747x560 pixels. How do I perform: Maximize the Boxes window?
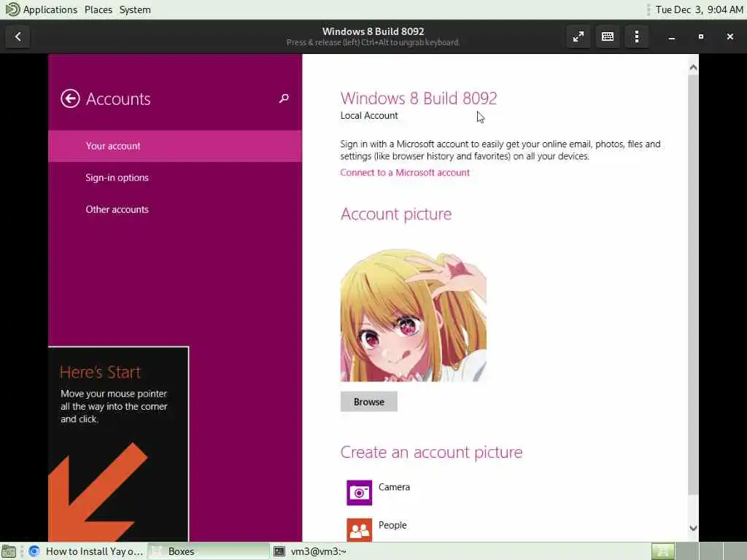point(701,36)
